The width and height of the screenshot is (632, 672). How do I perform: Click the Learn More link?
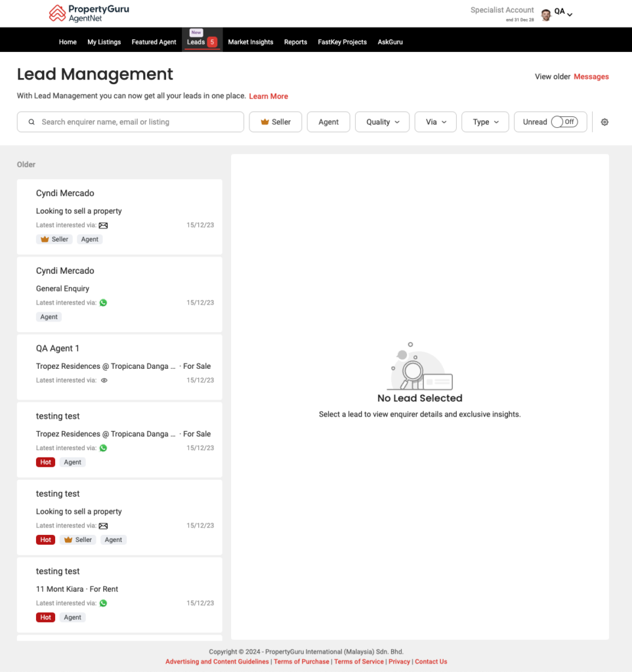pos(268,96)
